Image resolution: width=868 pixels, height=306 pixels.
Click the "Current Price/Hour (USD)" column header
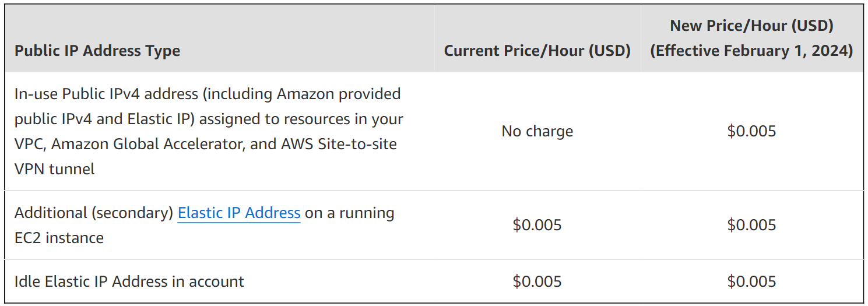pos(537,51)
